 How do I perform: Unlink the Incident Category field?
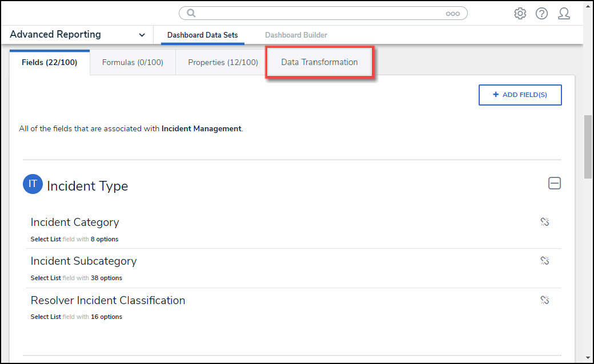point(544,222)
